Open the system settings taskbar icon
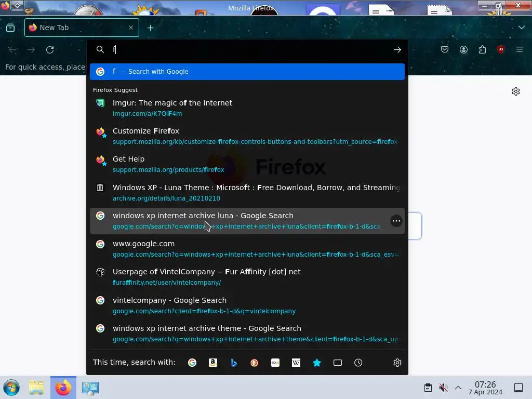Viewport: 532px width, 399px height. coord(90,388)
